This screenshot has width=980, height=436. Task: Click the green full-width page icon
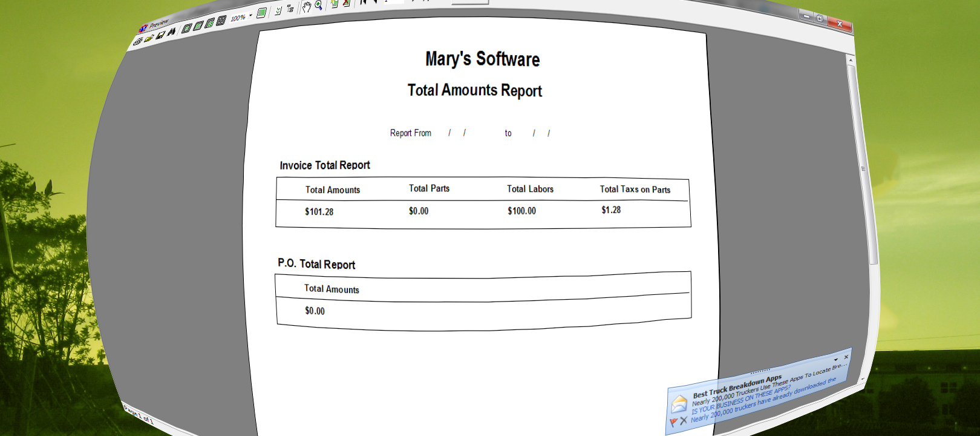coord(261,13)
